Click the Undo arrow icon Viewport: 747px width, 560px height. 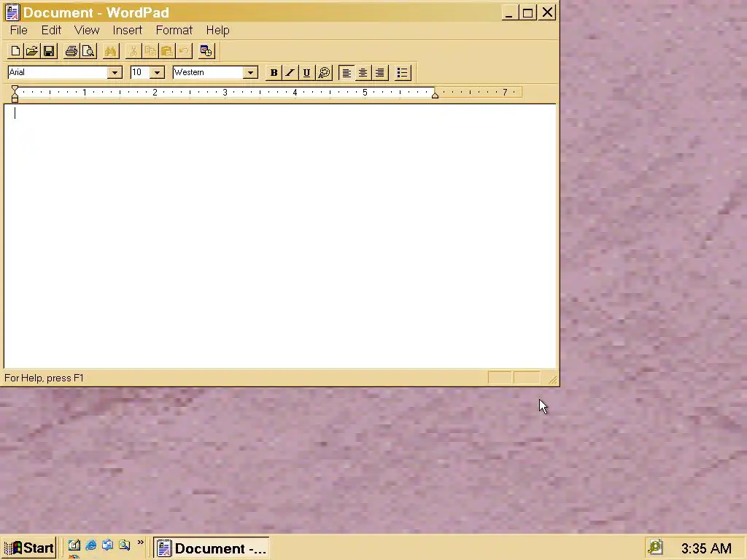pyautogui.click(x=183, y=51)
